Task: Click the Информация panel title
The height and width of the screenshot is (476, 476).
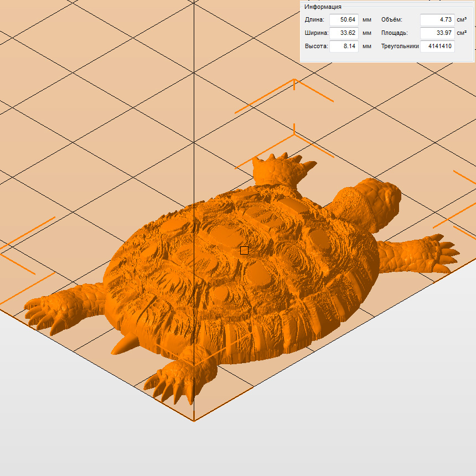Action: (323, 7)
